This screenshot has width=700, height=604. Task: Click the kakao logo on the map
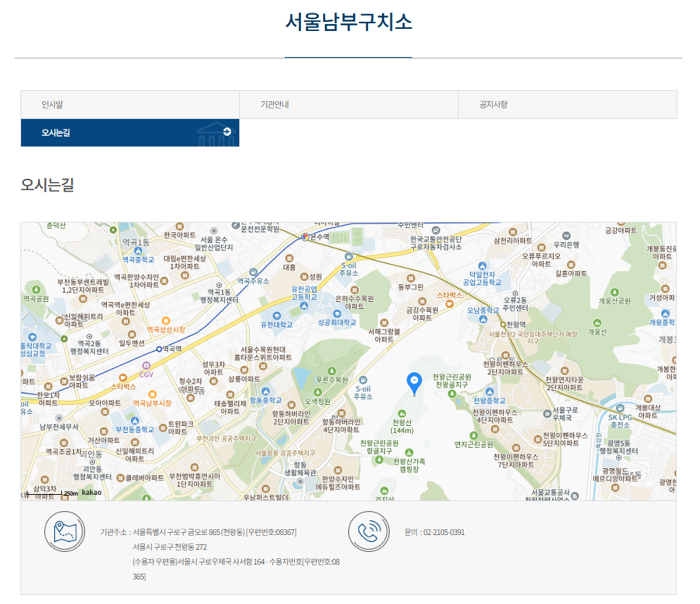pyautogui.click(x=92, y=493)
